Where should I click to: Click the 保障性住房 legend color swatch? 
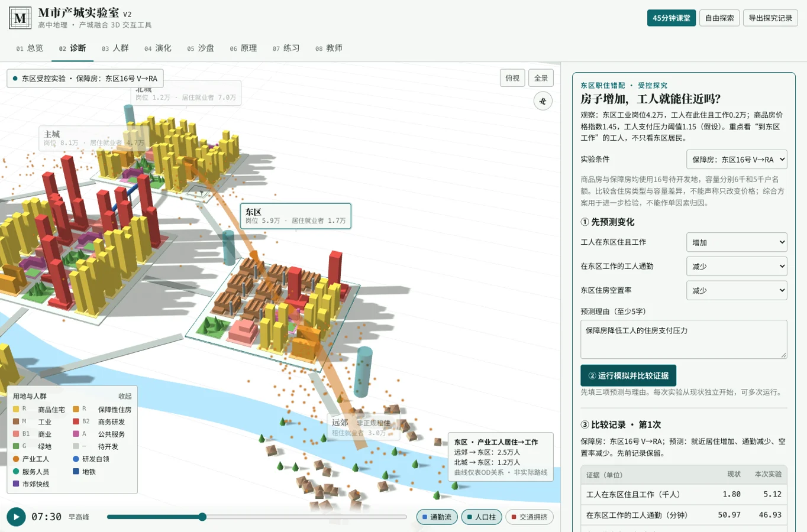76,409
